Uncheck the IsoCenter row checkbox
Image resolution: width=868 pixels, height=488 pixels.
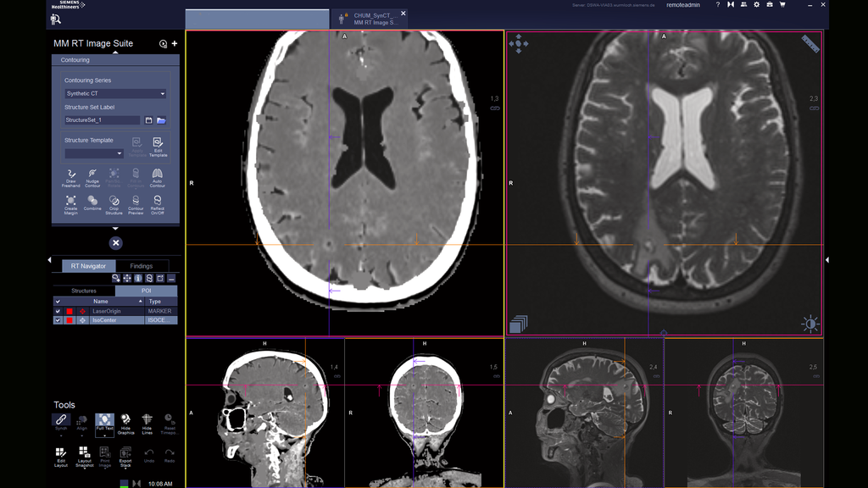pos(58,320)
